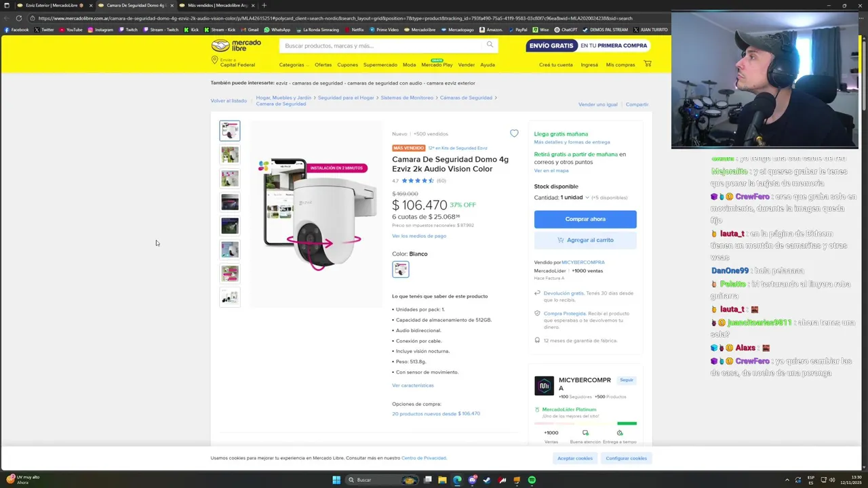Viewport: 868px width, 488px height.
Task: Click Volver al listado link
Action: 229,101
